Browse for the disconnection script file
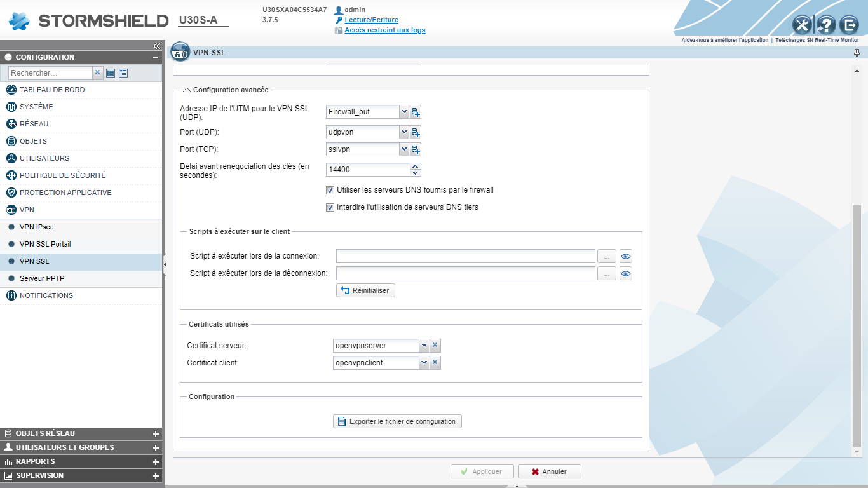This screenshot has height=488, width=868. pos(607,274)
